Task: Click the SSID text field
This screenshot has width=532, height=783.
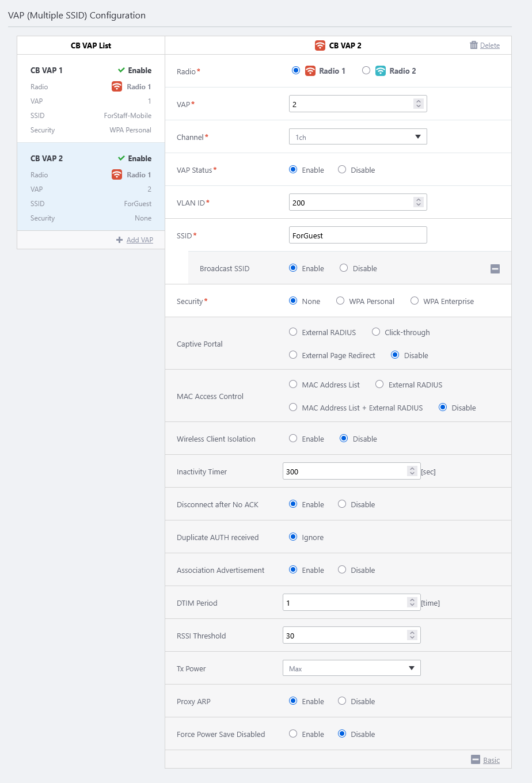Action: pos(358,235)
